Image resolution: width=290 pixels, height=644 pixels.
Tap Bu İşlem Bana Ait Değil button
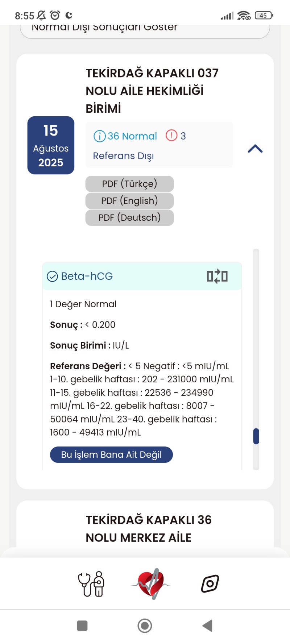tap(111, 454)
